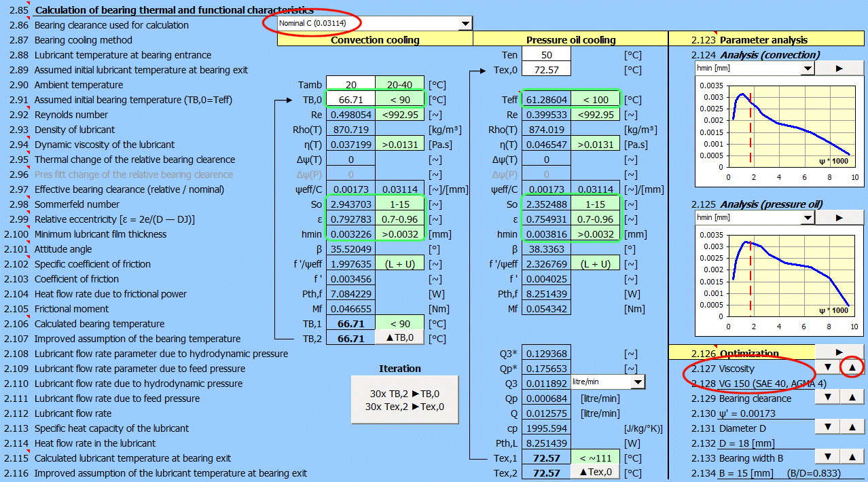The width and height of the screenshot is (868, 482).
Task: Select Q3* value 0.129368
Action: pos(546,353)
